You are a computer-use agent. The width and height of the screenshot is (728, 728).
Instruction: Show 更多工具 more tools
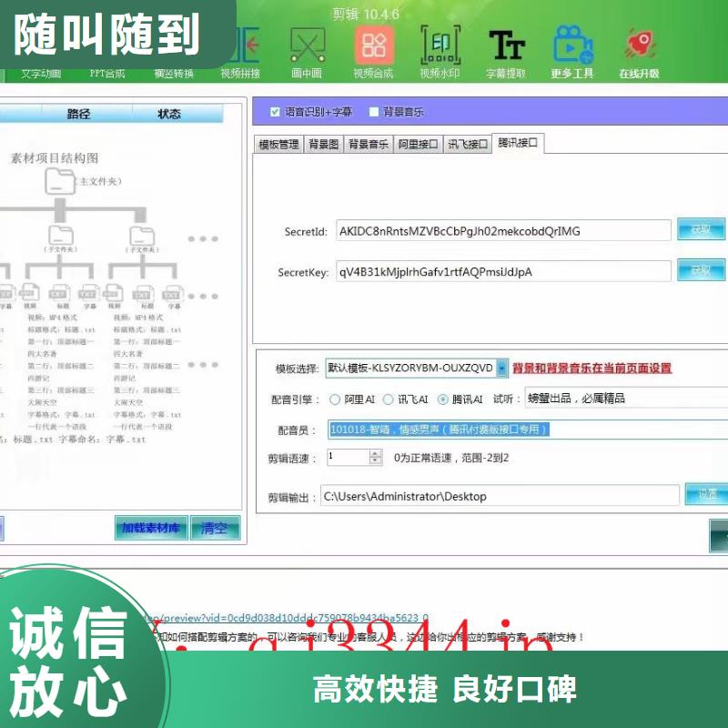[x=572, y=52]
